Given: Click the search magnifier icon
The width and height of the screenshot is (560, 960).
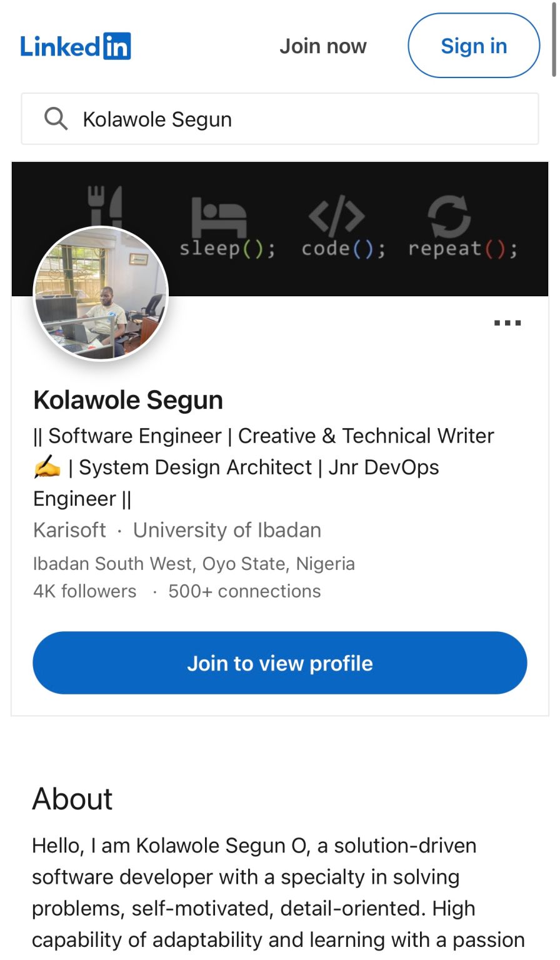Looking at the screenshot, I should click(x=56, y=118).
